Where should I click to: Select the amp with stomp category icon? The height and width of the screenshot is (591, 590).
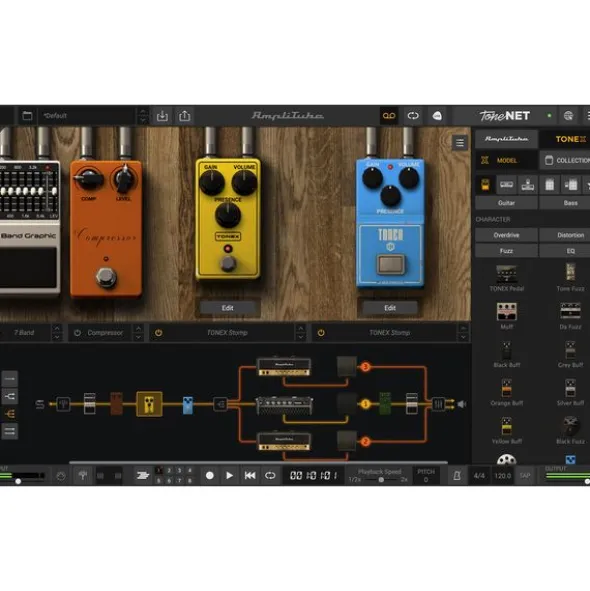coord(527,185)
